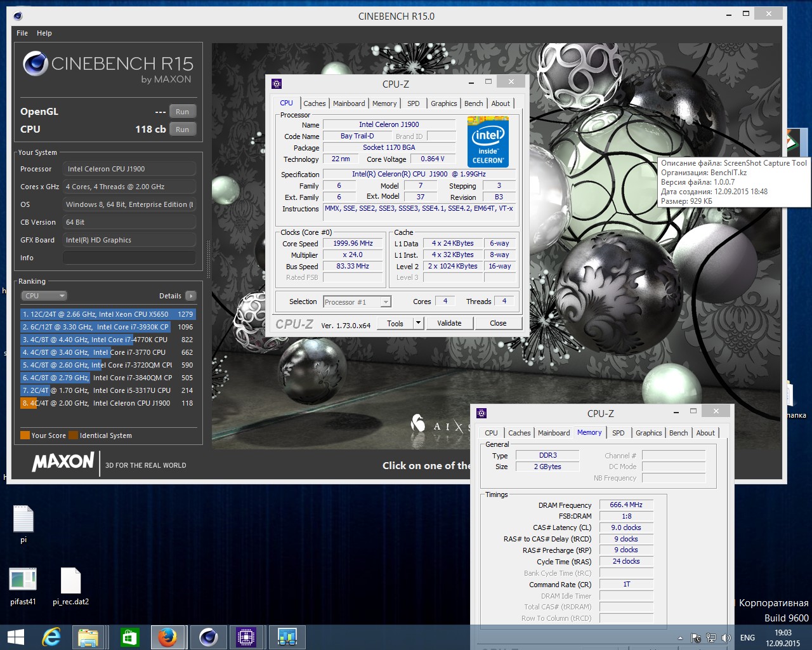Switch to Mainboard tab in top CPU-Z
This screenshot has height=650, width=812.
click(349, 103)
